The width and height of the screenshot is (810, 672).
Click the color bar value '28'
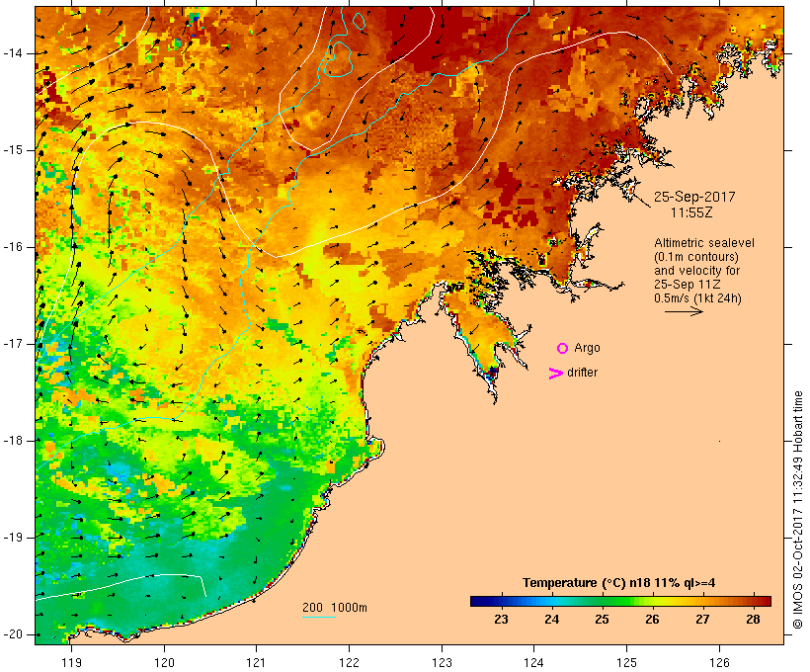pyautogui.click(x=753, y=619)
